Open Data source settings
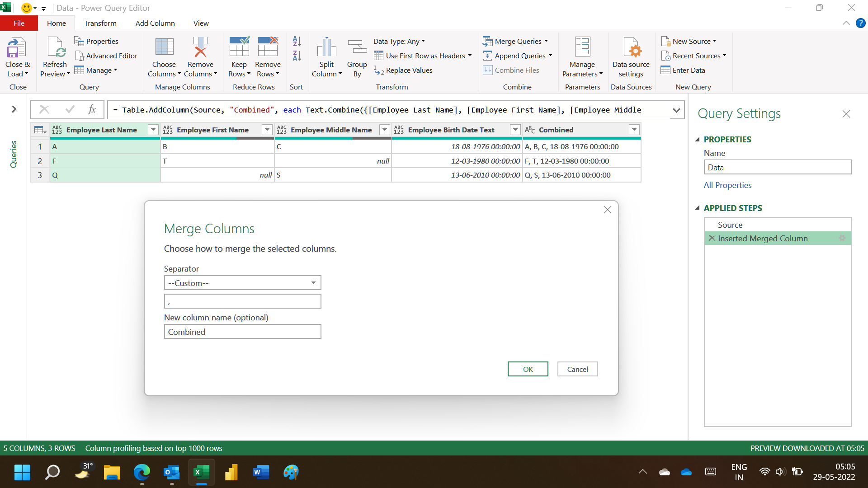 click(631, 57)
